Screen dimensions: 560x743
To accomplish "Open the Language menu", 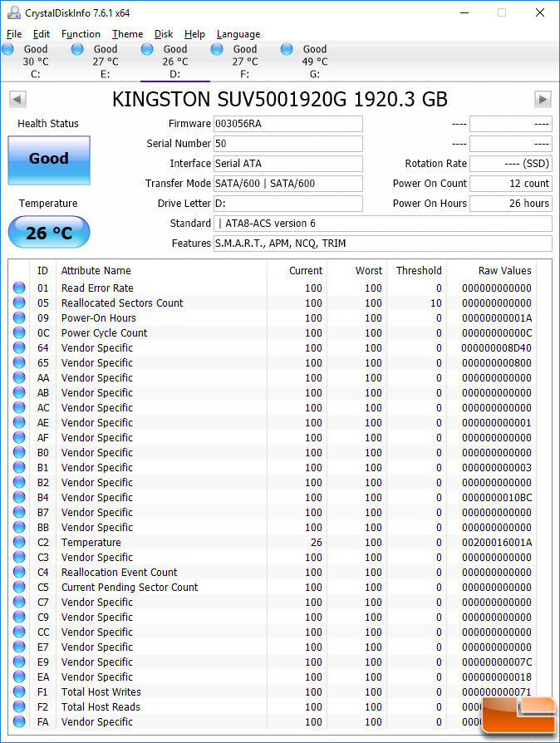I will pos(238,34).
